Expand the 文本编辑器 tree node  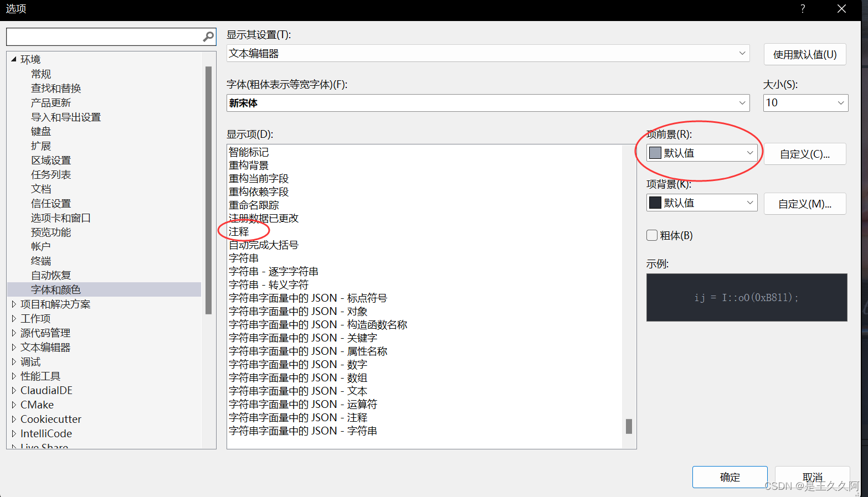coord(14,347)
